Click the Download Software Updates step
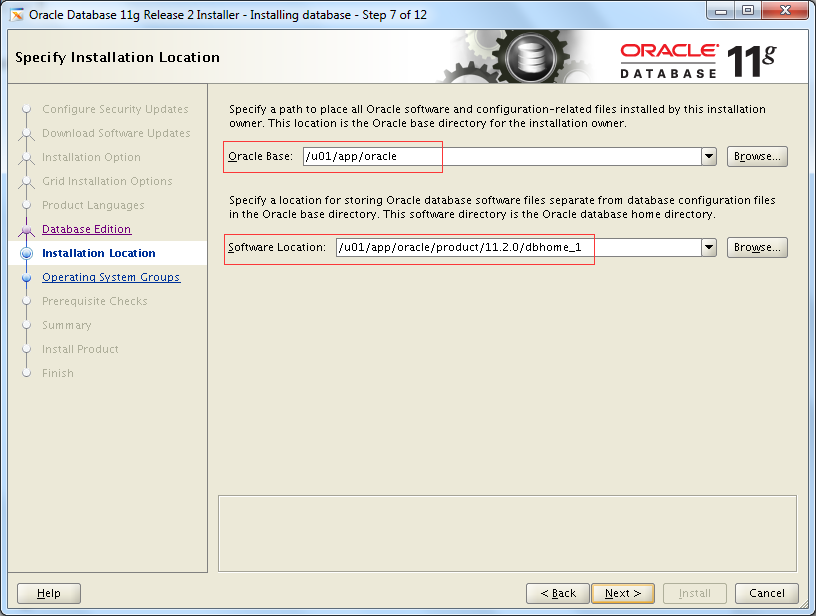This screenshot has height=616, width=816. (x=116, y=133)
